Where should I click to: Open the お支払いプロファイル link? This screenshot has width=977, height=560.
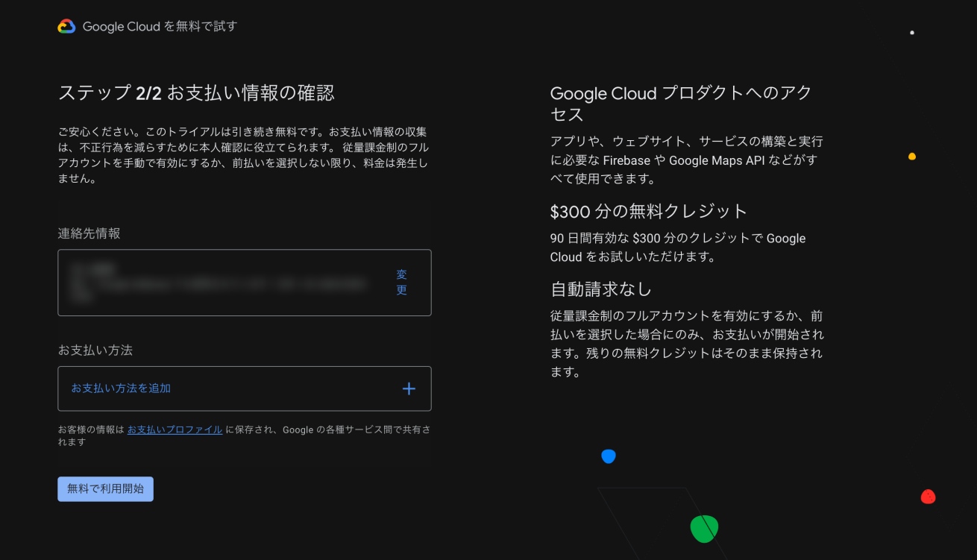coord(175,430)
